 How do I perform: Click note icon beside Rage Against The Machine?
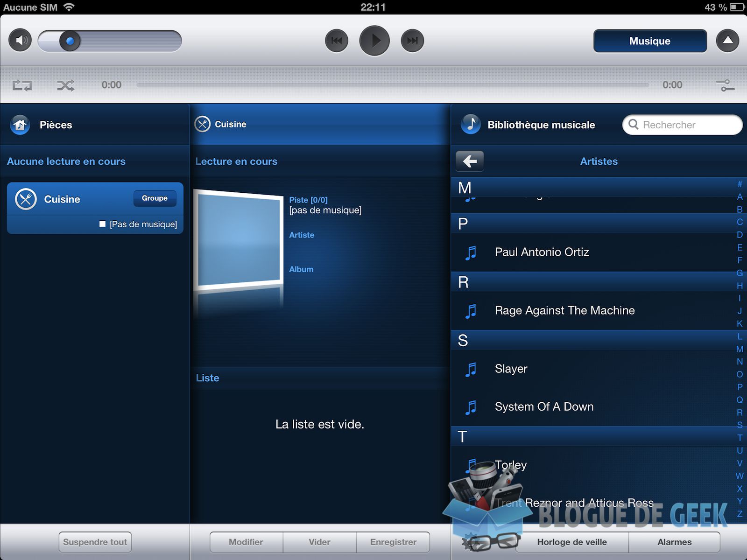tap(471, 311)
